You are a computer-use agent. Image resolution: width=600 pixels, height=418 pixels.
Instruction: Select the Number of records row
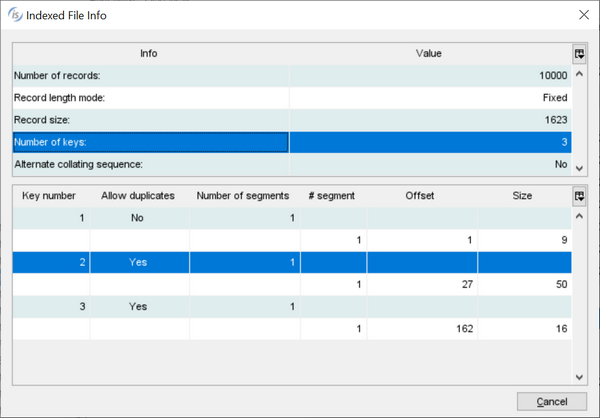150,76
